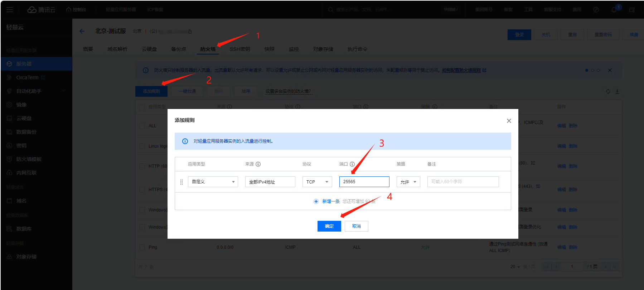Click the info icon next to 来源 in the dialog
Viewport: 644px width, 290px height.
click(258, 164)
